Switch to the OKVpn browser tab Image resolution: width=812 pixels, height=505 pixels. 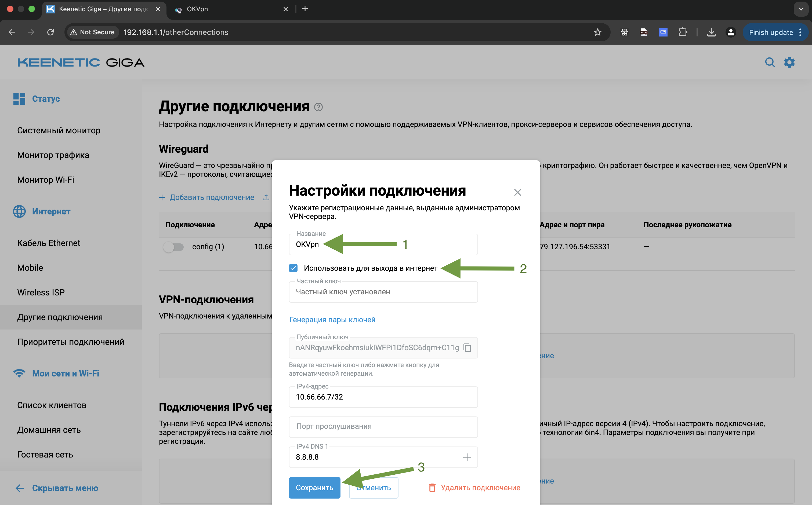tap(197, 9)
